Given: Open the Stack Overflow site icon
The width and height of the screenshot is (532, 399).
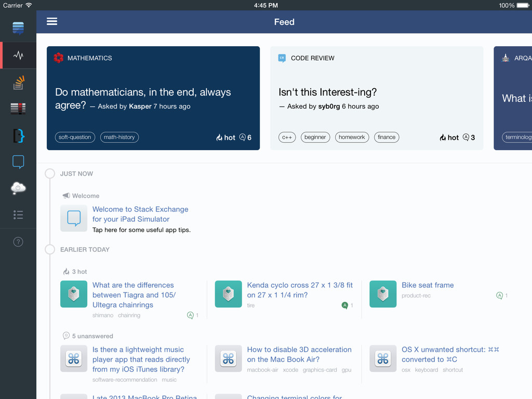Looking at the screenshot, I should coord(19,83).
